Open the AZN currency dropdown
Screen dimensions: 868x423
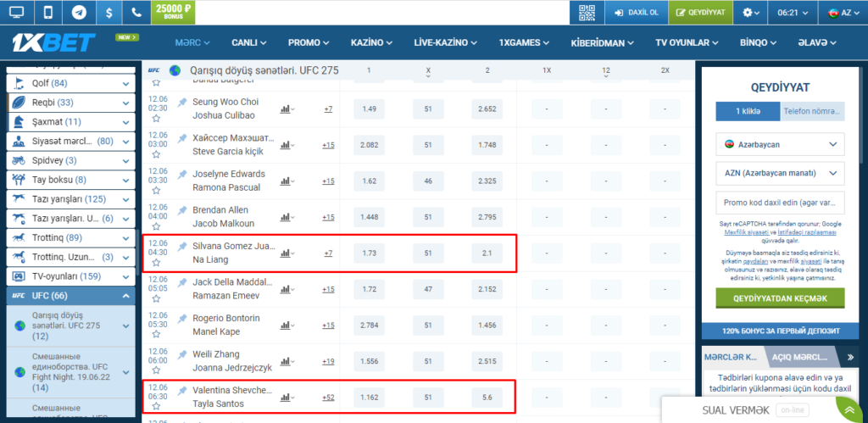tap(780, 173)
